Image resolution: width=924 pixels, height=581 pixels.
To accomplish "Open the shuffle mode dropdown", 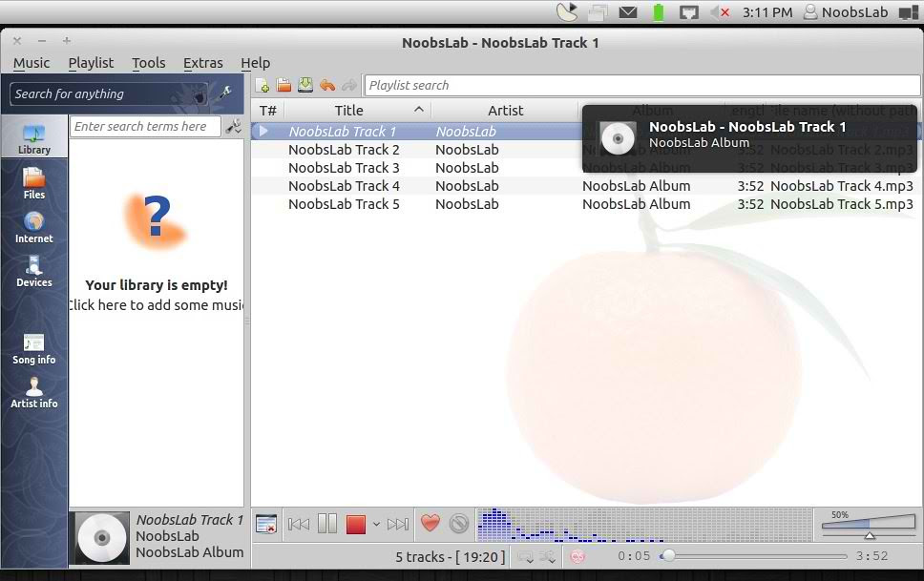I will 548,557.
